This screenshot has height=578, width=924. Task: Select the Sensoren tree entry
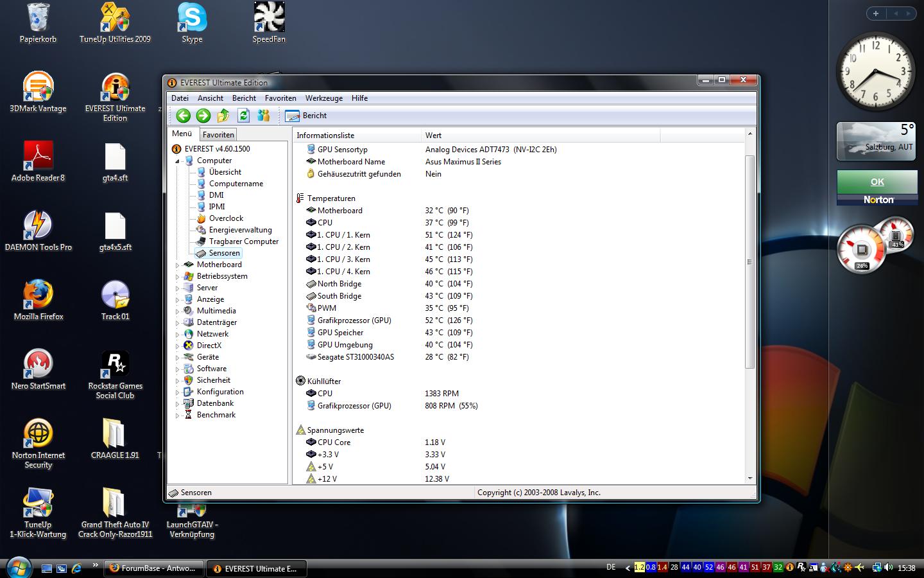pos(225,253)
